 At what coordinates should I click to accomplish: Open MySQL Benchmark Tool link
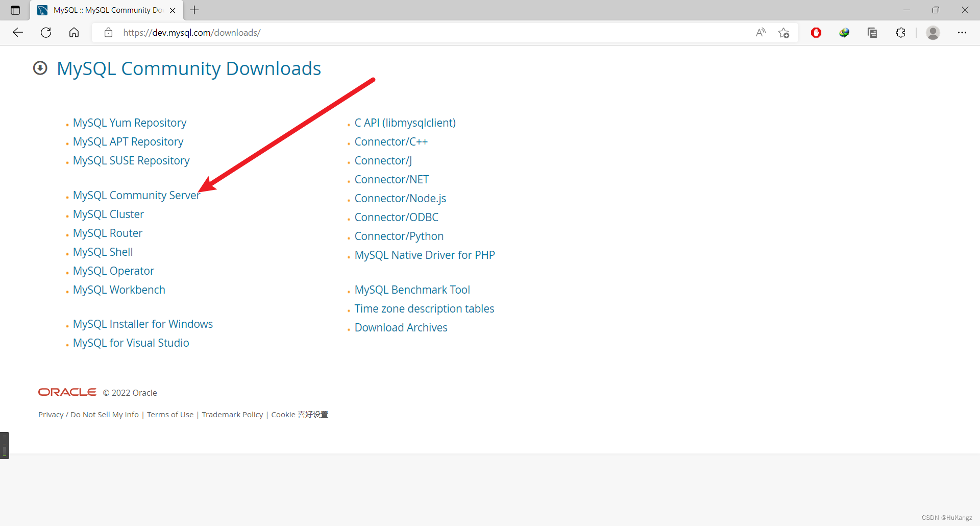tap(412, 290)
